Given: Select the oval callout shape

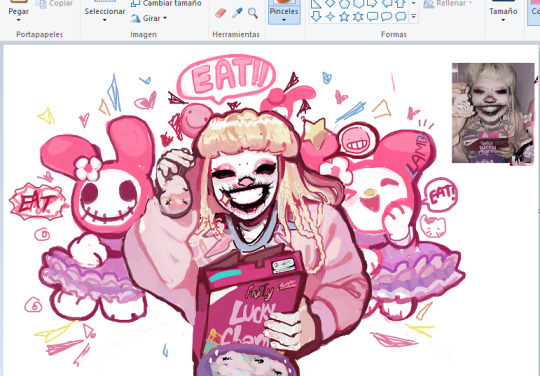Looking at the screenshot, I should pyautogui.click(x=386, y=16).
